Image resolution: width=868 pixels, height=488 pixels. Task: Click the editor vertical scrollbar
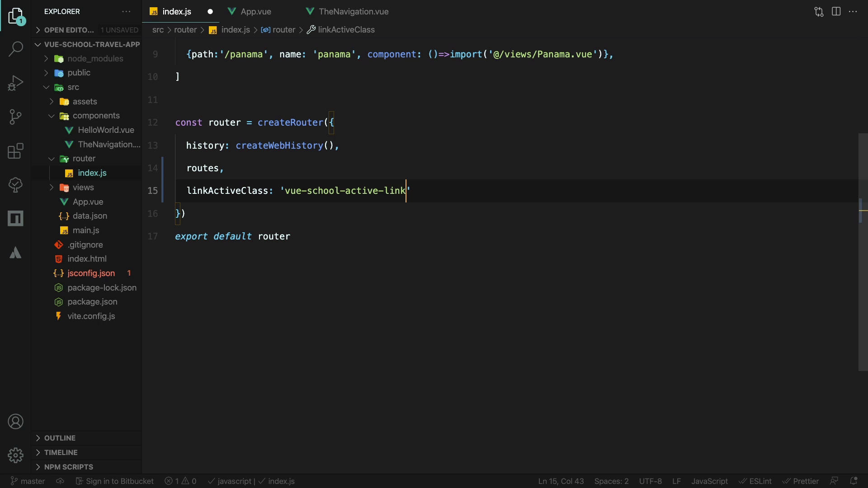[x=863, y=252]
